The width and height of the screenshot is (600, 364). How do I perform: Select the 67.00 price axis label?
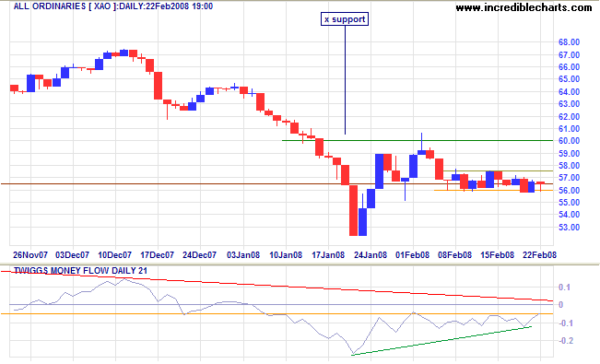coord(569,55)
